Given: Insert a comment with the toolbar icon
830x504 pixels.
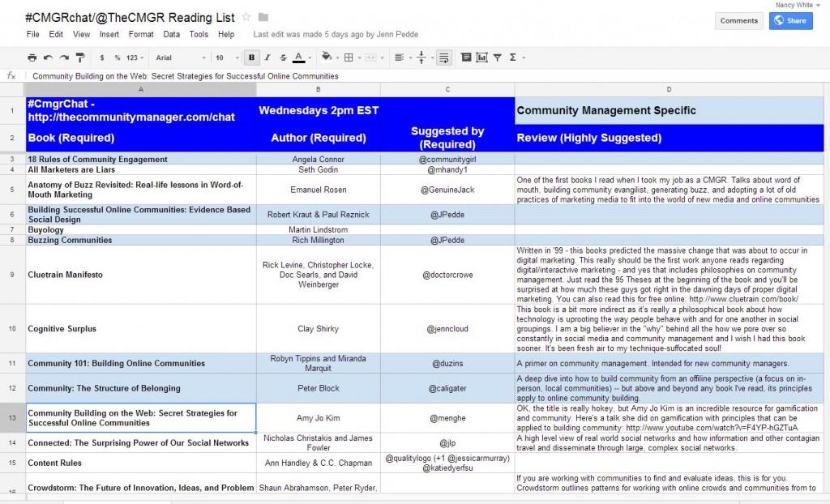Looking at the screenshot, I should [466, 58].
